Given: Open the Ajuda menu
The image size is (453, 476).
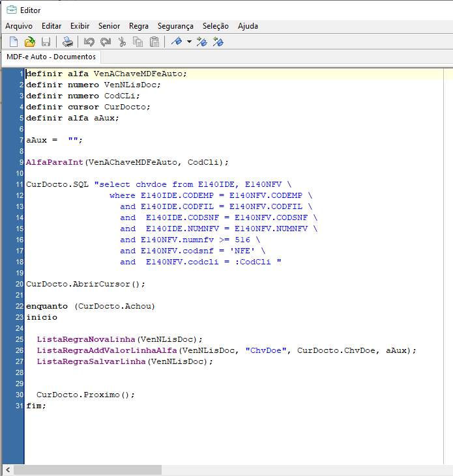Looking at the screenshot, I should pyautogui.click(x=248, y=26).
